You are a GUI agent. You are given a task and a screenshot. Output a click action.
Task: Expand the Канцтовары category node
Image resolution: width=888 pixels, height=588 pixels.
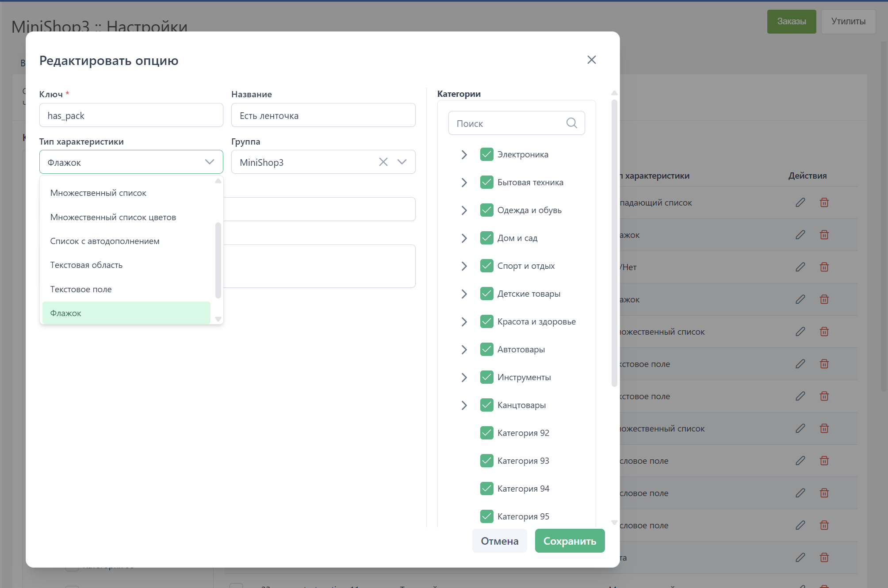[464, 405]
